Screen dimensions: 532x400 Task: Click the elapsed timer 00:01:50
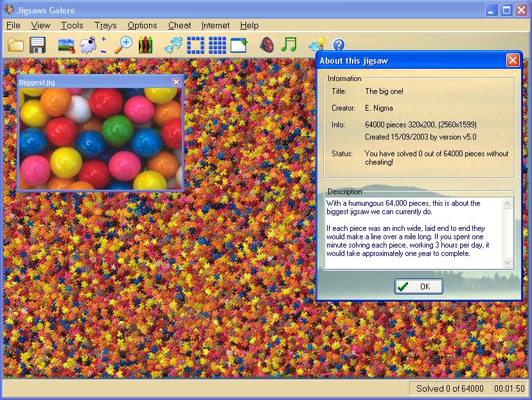[510, 388]
